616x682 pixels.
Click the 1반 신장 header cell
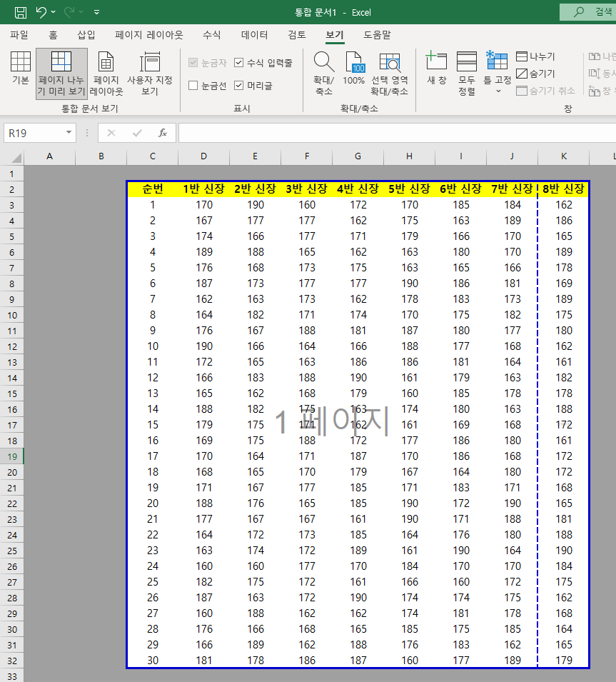coord(203,189)
